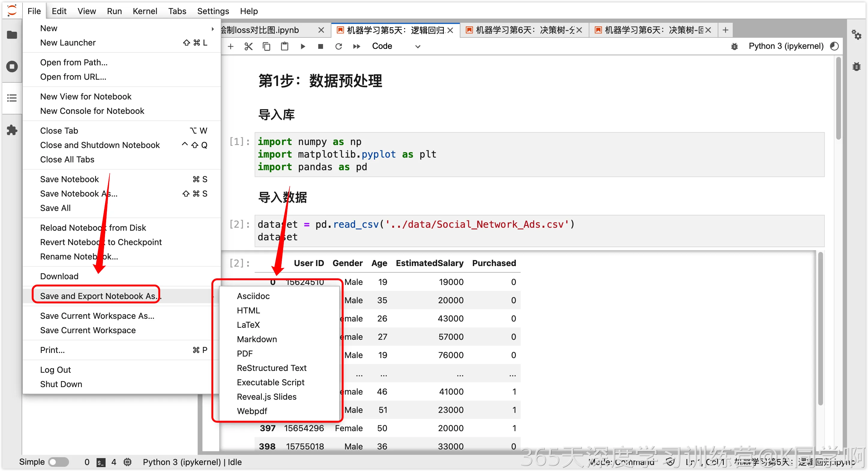Export notebook as Asciidoc

(x=279, y=296)
